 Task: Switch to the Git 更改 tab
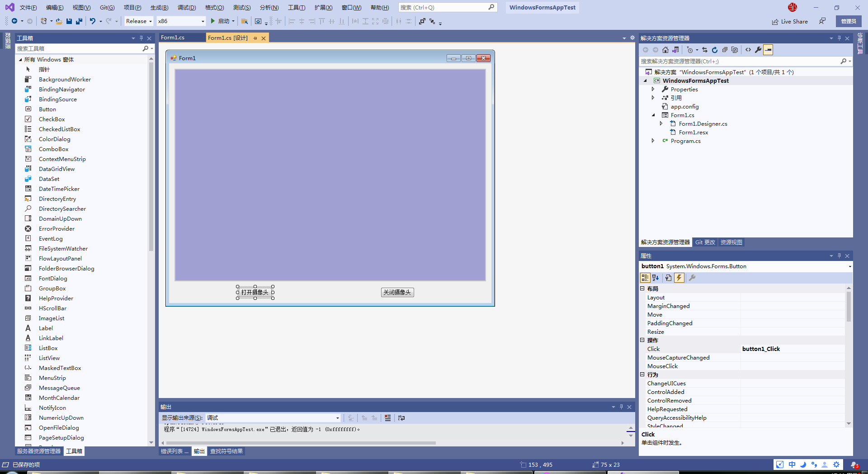(x=705, y=242)
